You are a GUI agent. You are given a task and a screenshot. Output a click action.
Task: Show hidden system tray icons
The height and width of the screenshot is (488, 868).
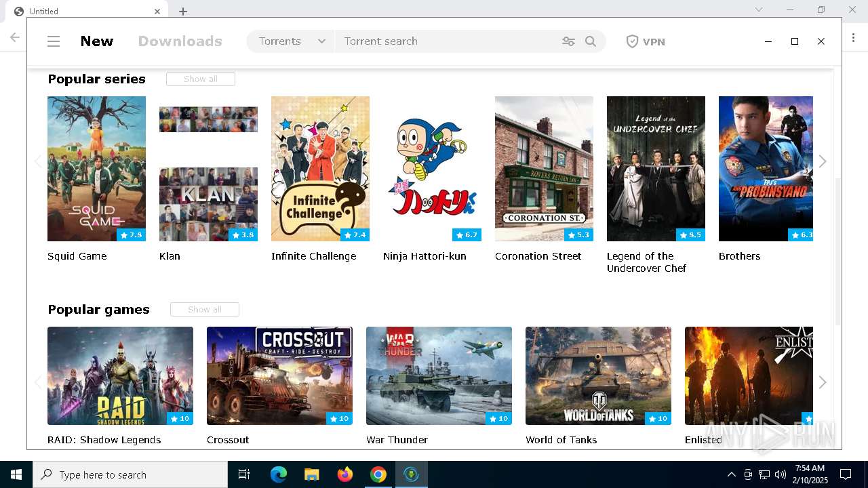click(x=731, y=474)
